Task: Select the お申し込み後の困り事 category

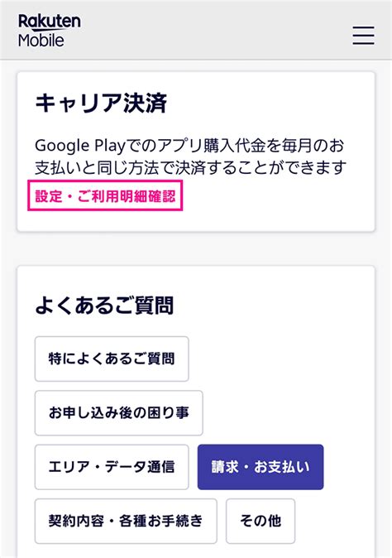Action: point(119,413)
